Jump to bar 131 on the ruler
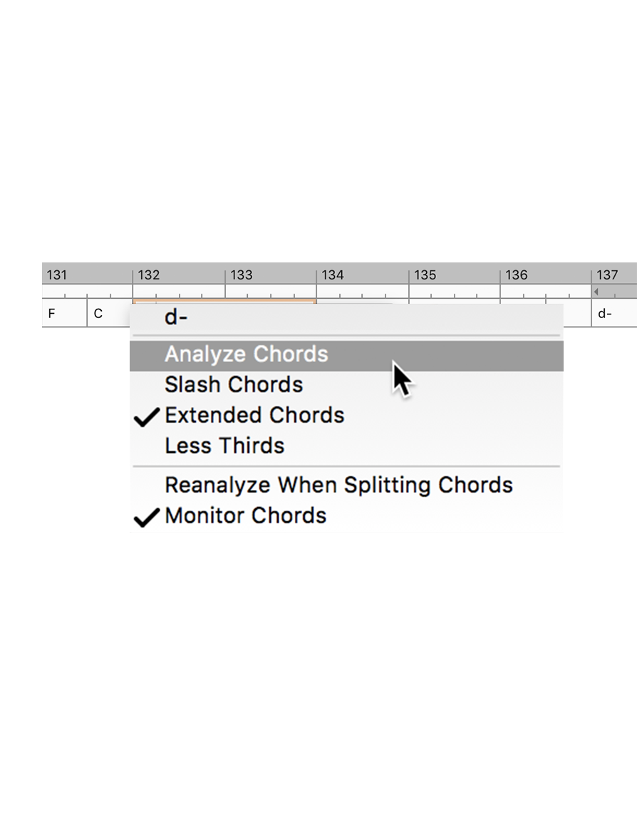This screenshot has width=637, height=840. (57, 275)
